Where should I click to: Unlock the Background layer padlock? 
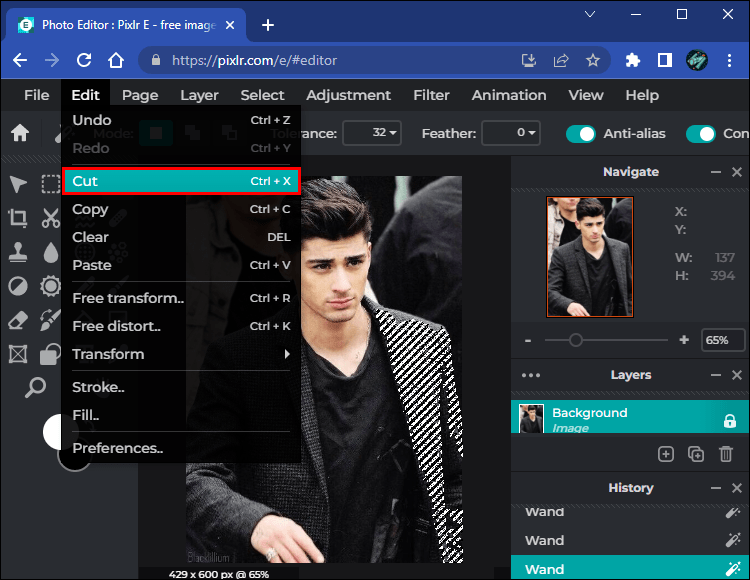click(x=729, y=421)
